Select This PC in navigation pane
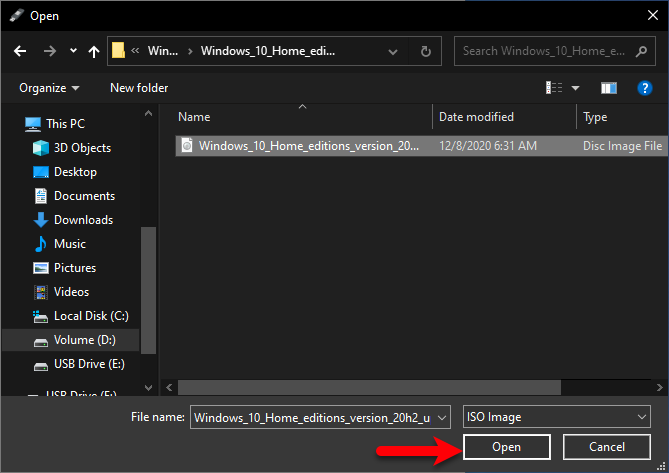Viewport: 669px width, 473px height. pyautogui.click(x=65, y=124)
